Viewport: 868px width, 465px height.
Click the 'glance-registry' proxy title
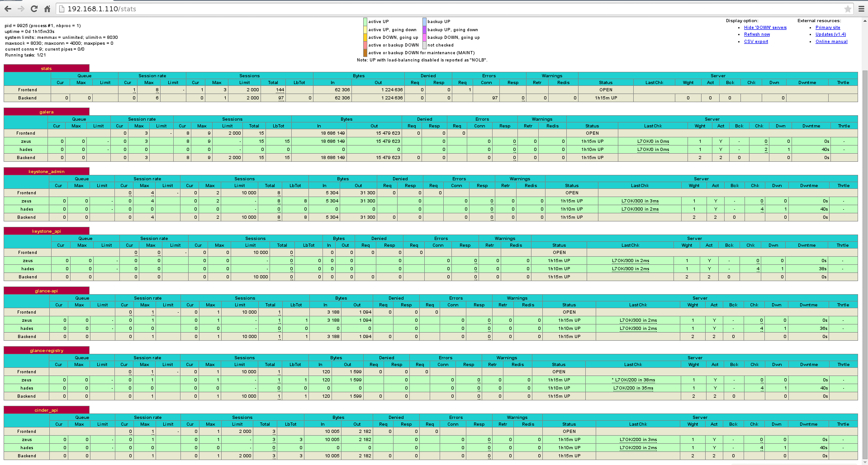(46, 351)
